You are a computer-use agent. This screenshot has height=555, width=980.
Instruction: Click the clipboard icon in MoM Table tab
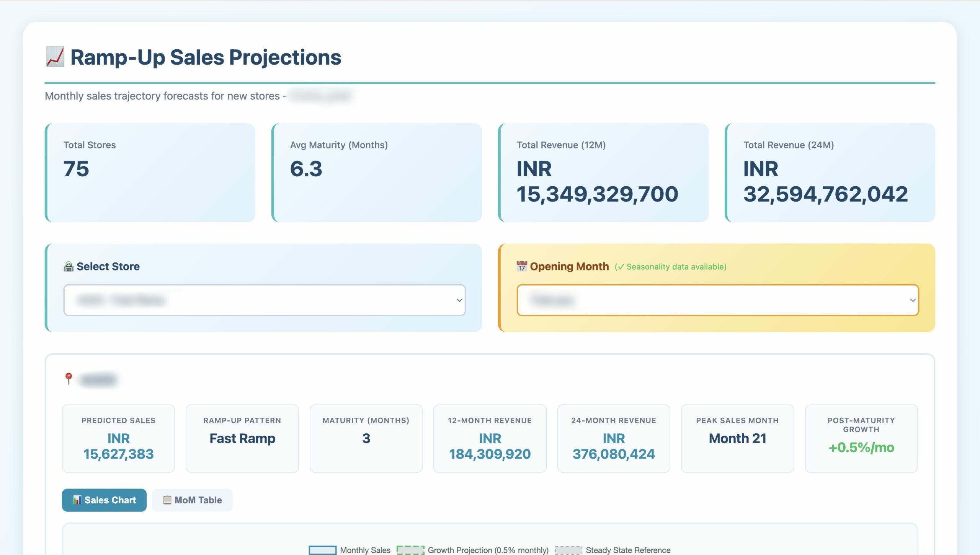coord(167,500)
